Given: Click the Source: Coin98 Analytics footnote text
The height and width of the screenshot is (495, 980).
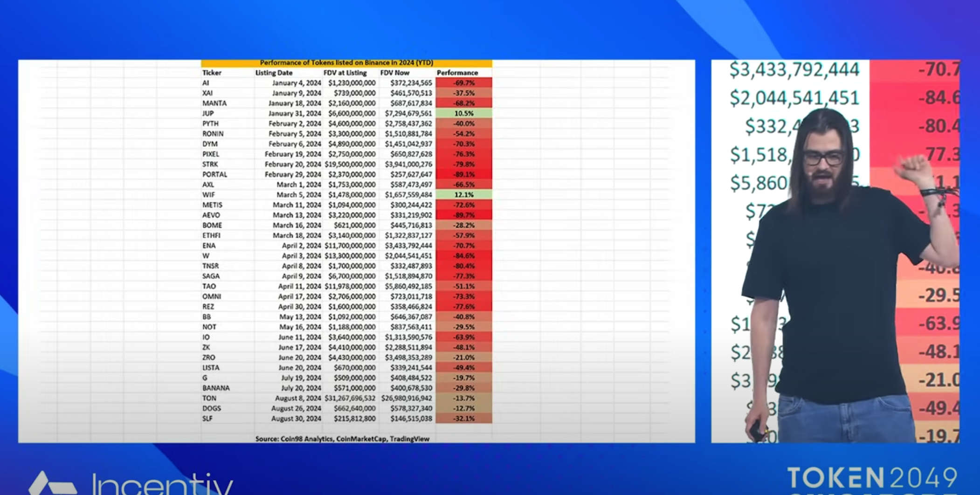Looking at the screenshot, I should point(342,439).
